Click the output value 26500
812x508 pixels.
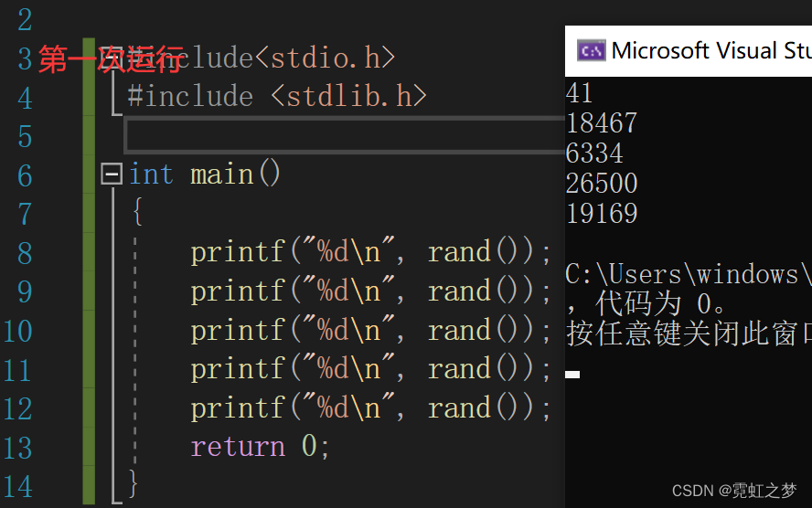tap(602, 183)
